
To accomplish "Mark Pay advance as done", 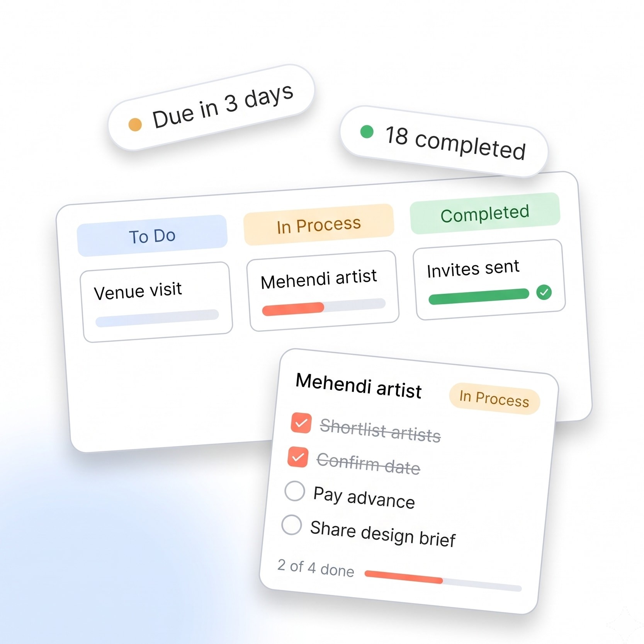I will [295, 491].
